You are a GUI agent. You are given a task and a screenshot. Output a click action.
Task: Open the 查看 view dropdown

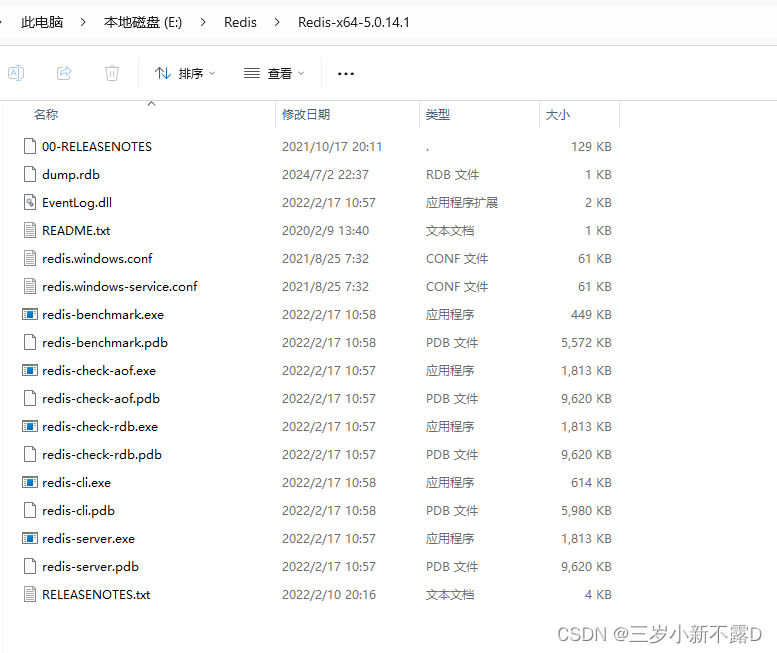point(274,74)
